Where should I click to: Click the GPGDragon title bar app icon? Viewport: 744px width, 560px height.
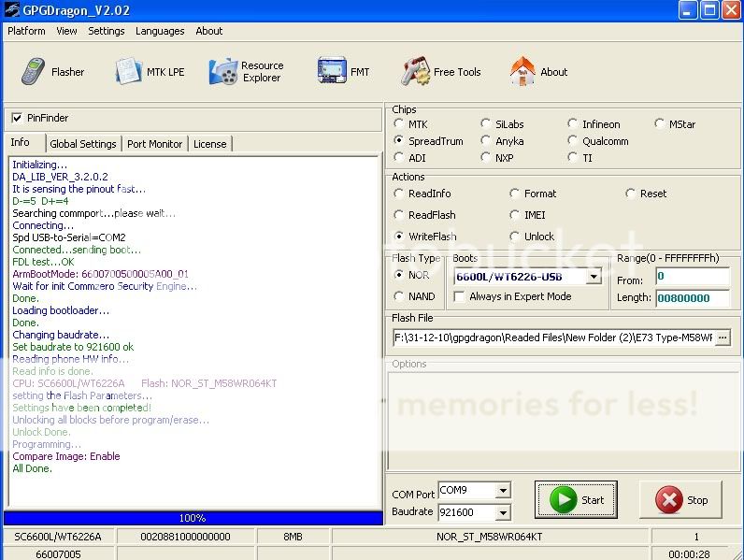[x=11, y=10]
